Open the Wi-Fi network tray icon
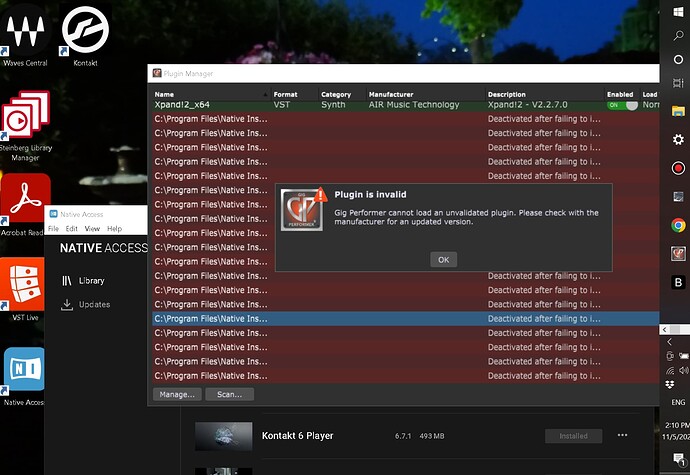Viewport: 690px width, 475px height. coord(670,370)
